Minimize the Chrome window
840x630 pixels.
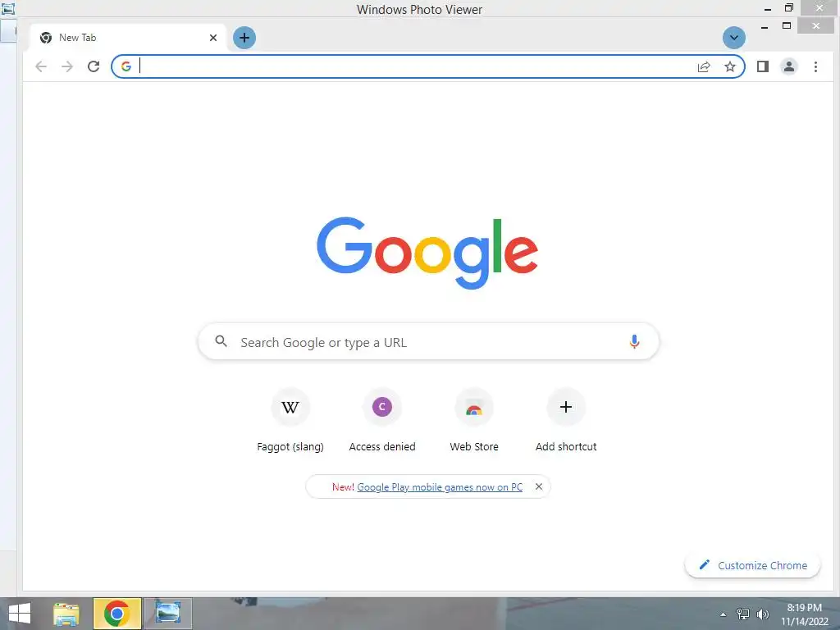(765, 26)
